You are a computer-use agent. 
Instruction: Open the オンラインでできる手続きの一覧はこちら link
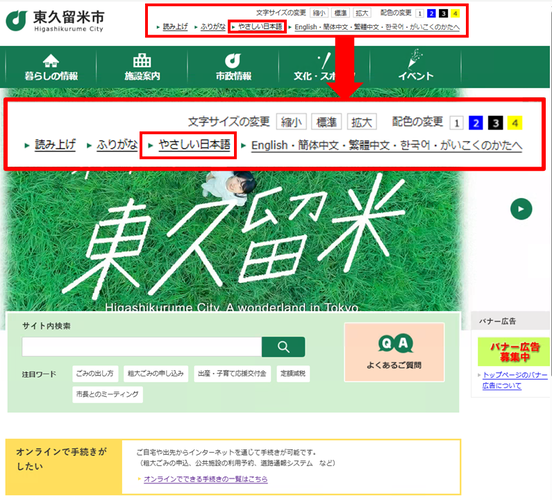point(206,479)
